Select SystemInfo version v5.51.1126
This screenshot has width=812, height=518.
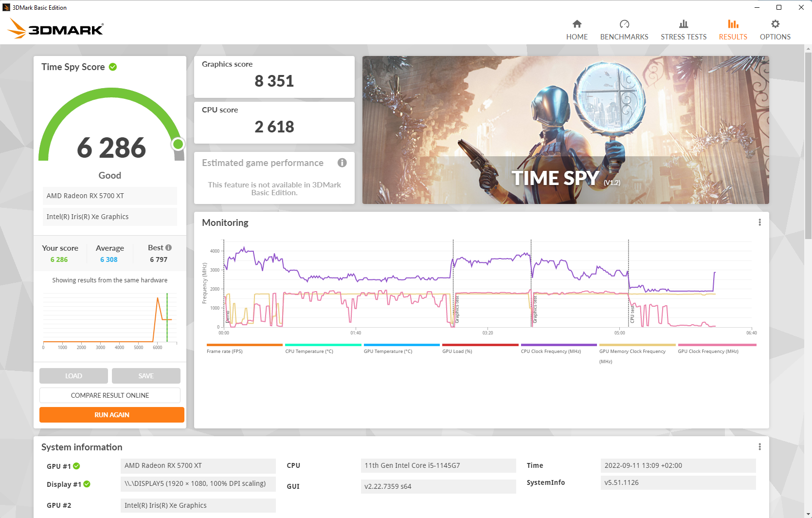tap(678, 482)
